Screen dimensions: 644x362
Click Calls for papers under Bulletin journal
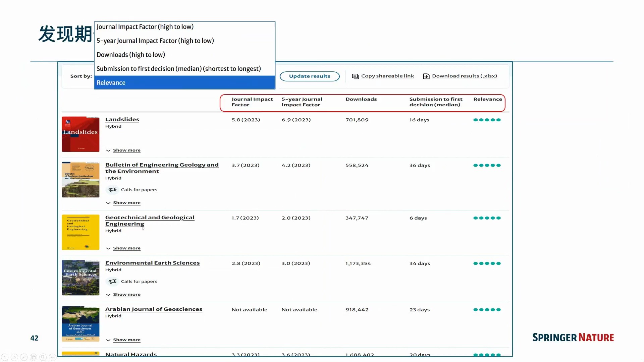tap(139, 190)
